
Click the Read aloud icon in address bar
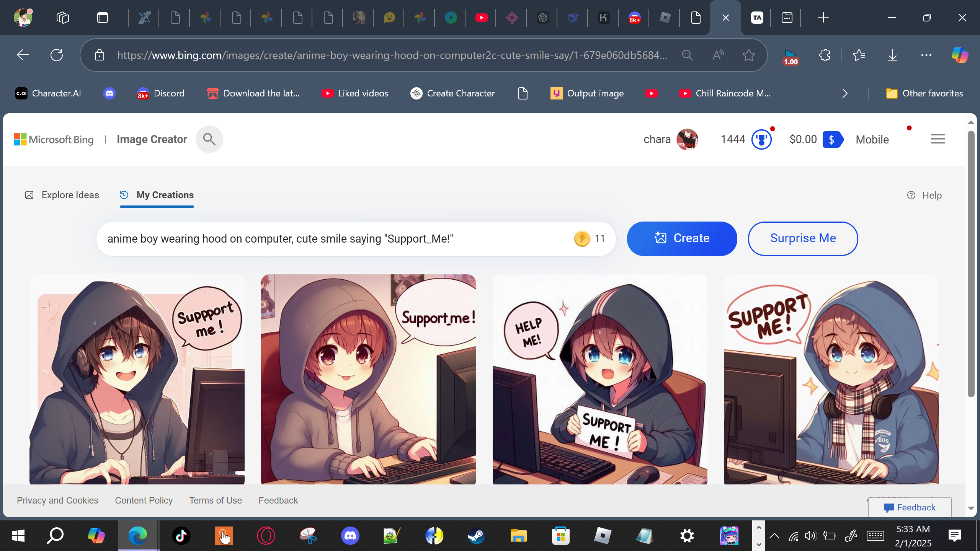coord(718,55)
